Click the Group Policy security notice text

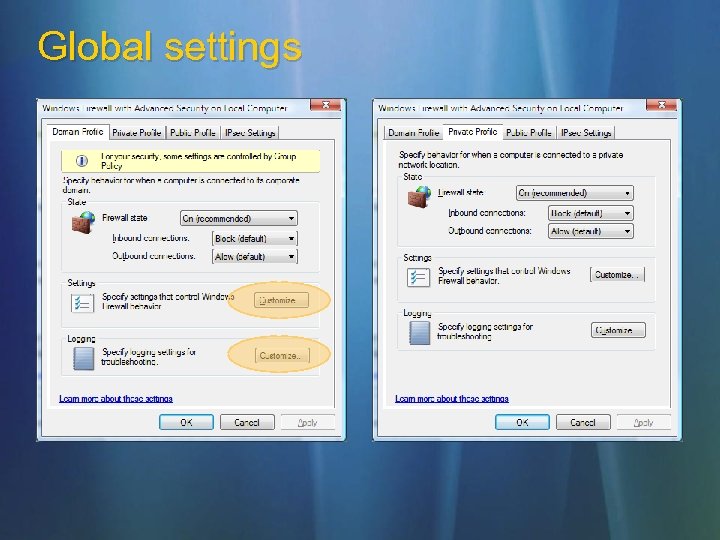pyautogui.click(x=199, y=161)
